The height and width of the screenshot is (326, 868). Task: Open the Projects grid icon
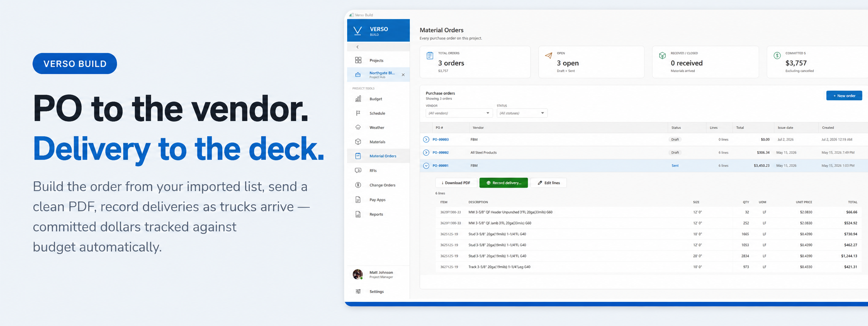[358, 60]
